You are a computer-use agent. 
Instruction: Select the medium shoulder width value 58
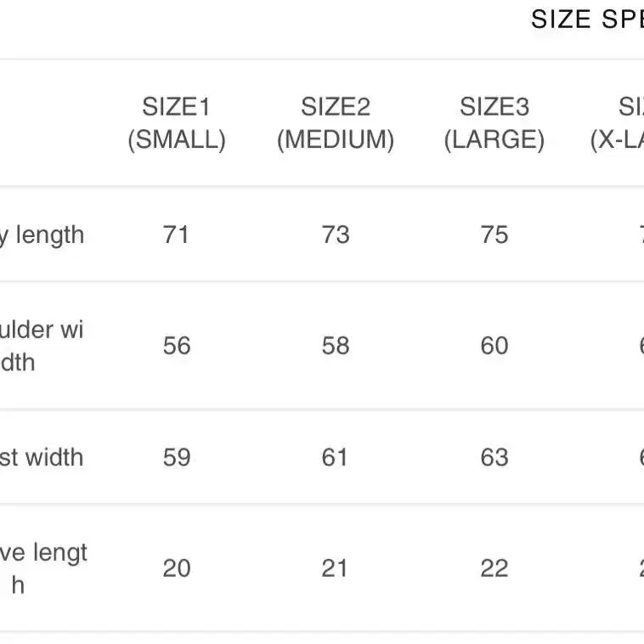click(336, 346)
